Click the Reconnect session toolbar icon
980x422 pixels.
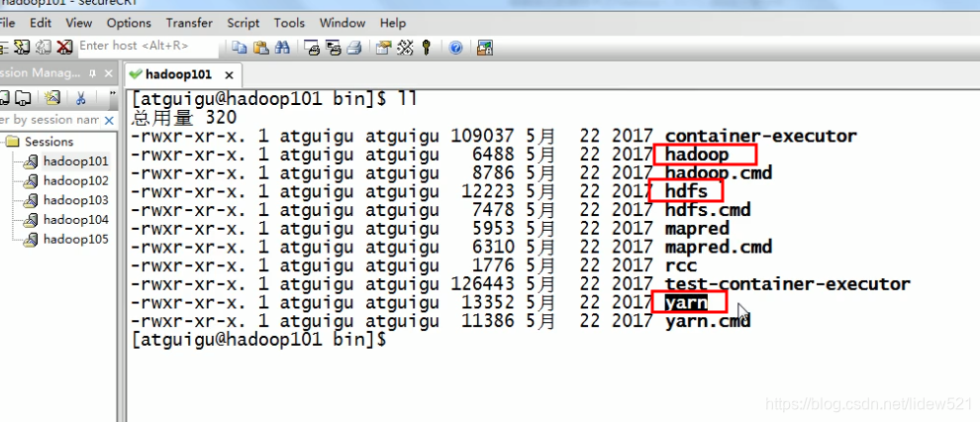coord(44,47)
